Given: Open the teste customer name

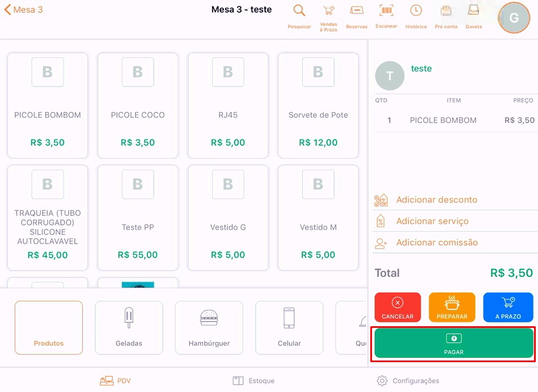Looking at the screenshot, I should [422, 69].
